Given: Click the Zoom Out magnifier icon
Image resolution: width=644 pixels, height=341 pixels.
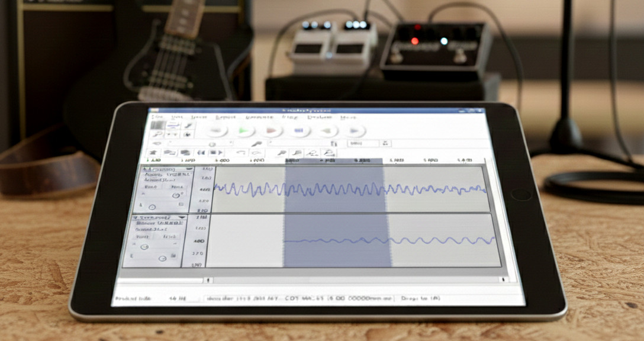Looking at the screenshot, I should pyautogui.click(x=297, y=153).
